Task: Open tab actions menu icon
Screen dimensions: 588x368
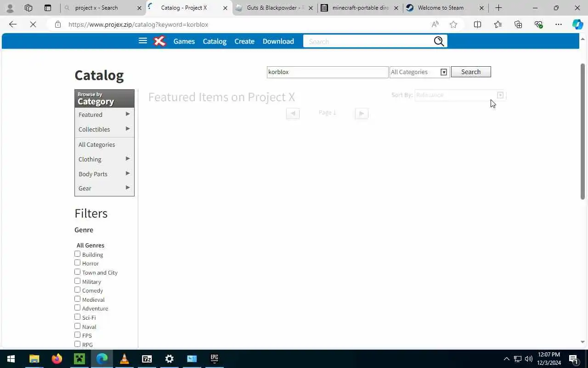Action: click(x=48, y=8)
